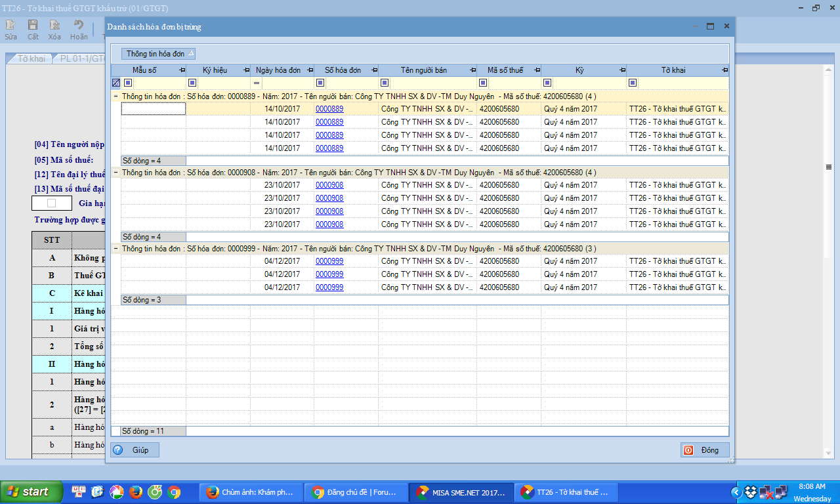Click the Tên người bán filter input field
The height and width of the screenshot is (504, 840).
(433, 83)
